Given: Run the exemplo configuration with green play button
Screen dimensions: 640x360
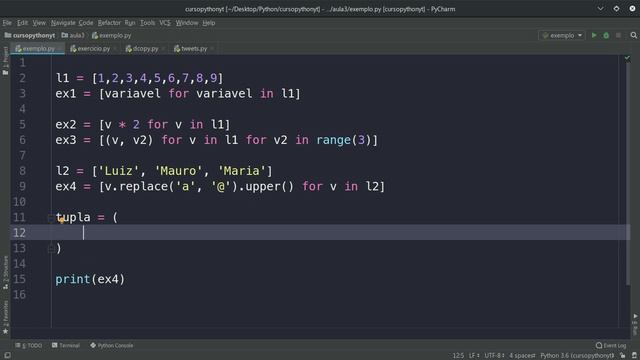Looking at the screenshot, I should pos(594,36).
